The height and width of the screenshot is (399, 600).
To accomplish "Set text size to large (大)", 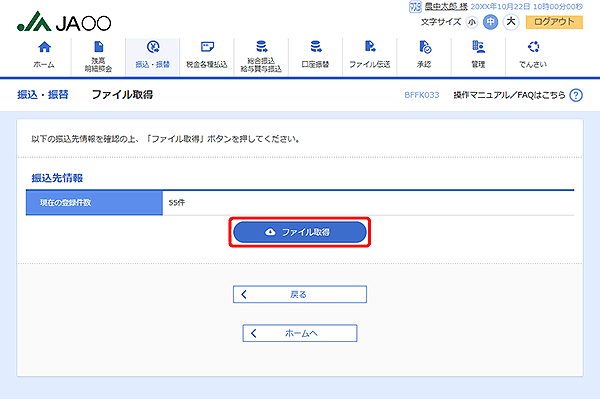I will 511,22.
